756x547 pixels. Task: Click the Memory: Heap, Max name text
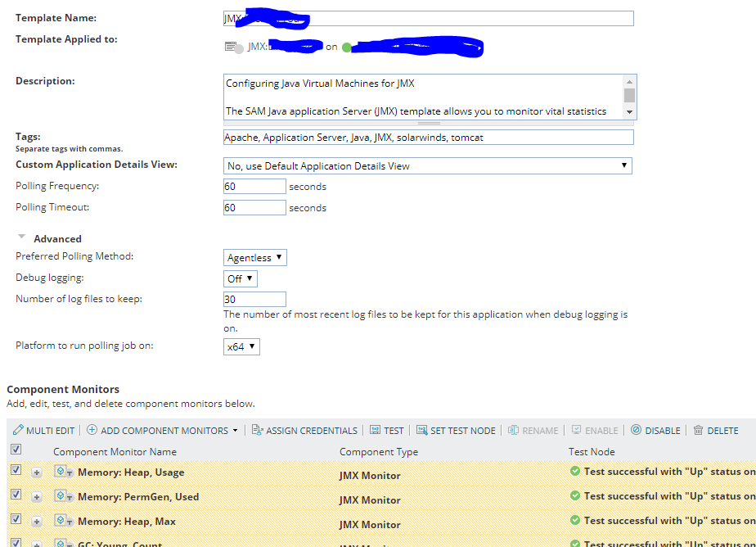(x=127, y=522)
